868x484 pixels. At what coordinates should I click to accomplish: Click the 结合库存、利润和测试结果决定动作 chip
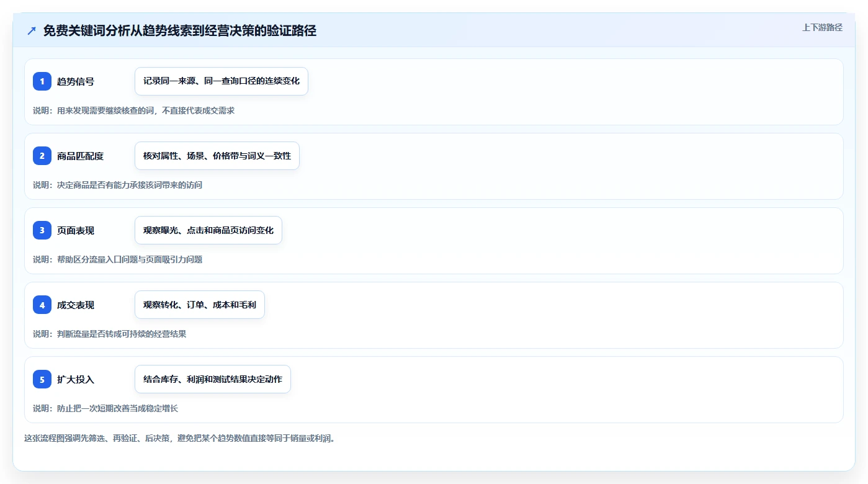pos(213,379)
